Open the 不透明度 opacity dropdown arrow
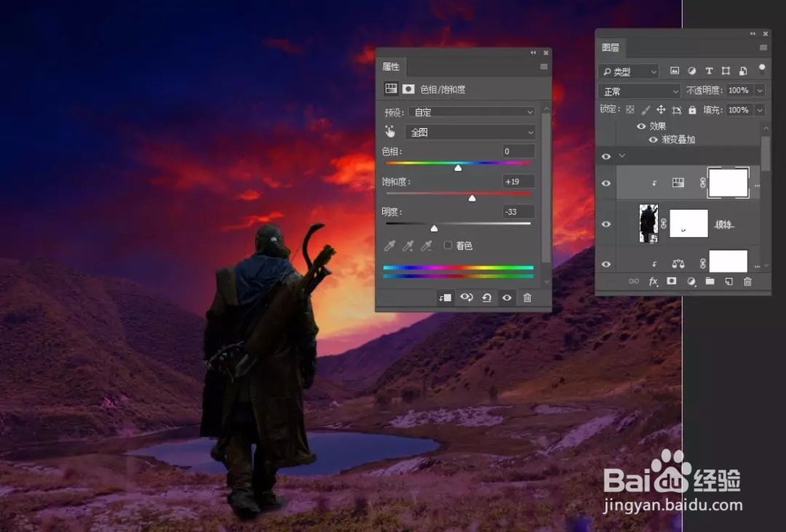This screenshot has height=532, width=786. [760, 90]
